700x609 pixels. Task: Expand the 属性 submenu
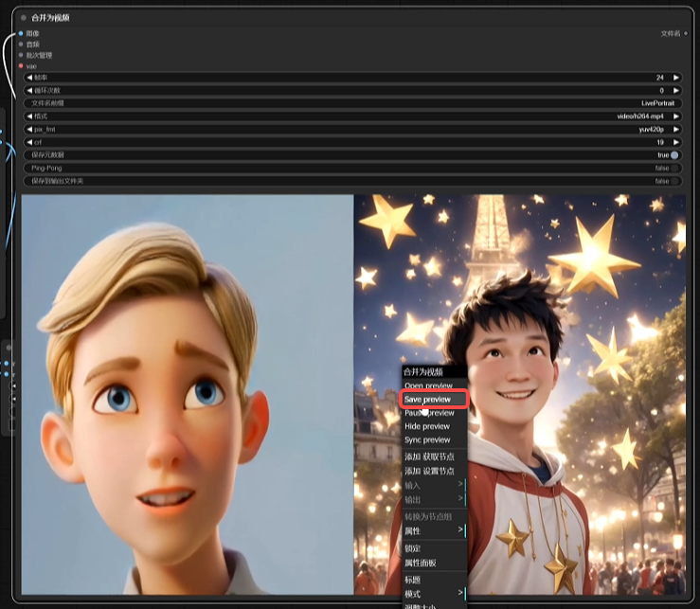(x=435, y=531)
